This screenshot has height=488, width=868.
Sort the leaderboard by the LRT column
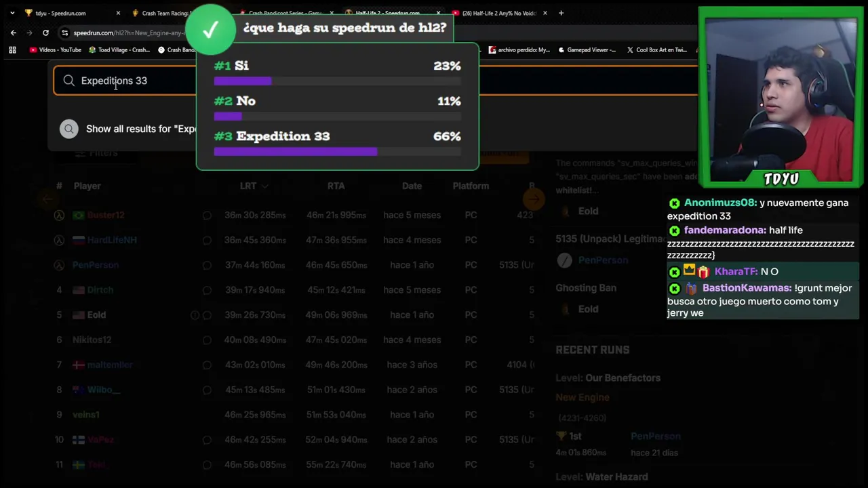pos(254,186)
